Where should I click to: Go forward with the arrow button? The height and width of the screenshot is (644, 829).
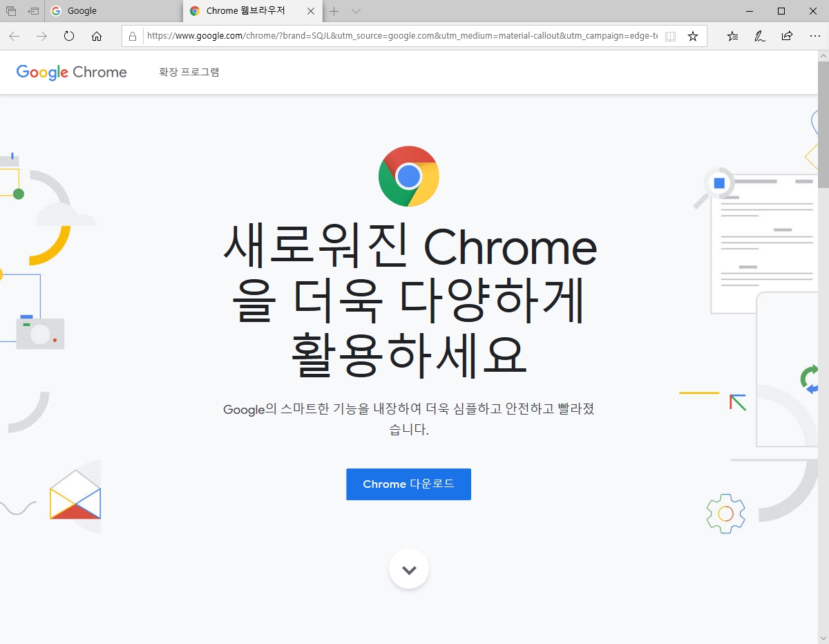tap(41, 36)
